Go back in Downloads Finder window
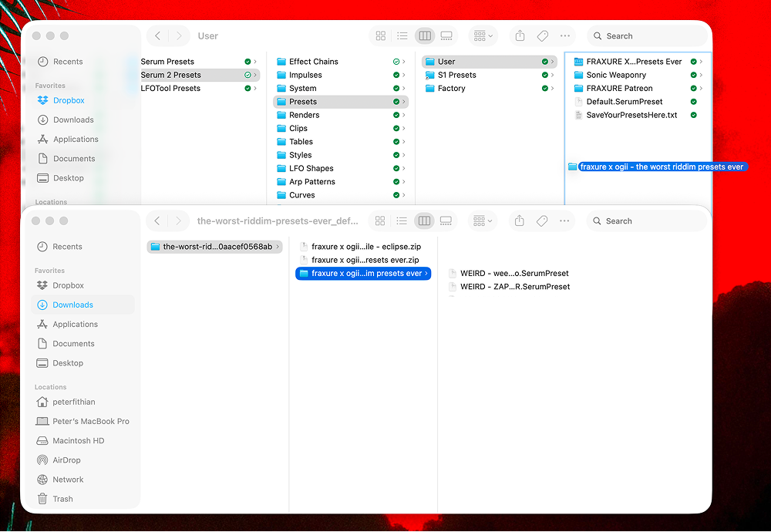 coord(157,221)
